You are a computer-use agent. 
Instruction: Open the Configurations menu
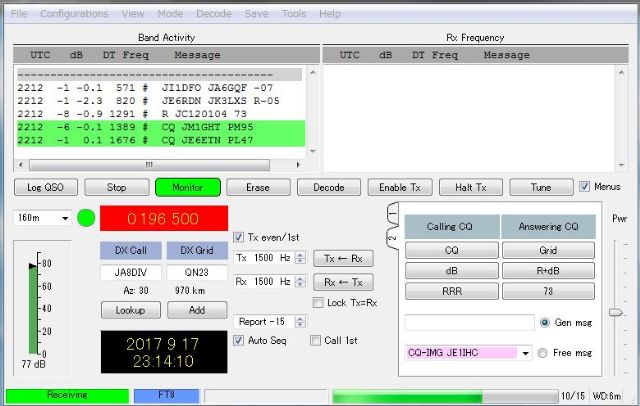point(74,14)
